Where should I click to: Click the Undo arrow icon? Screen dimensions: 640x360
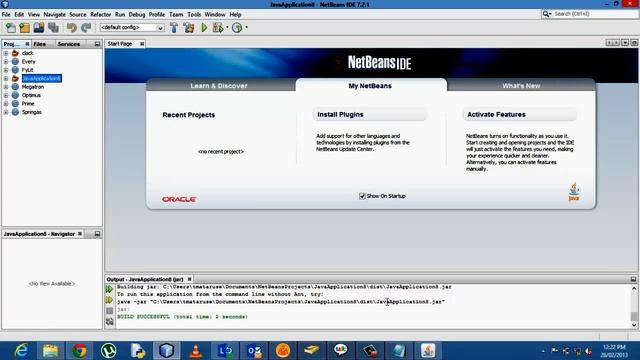click(x=71, y=27)
